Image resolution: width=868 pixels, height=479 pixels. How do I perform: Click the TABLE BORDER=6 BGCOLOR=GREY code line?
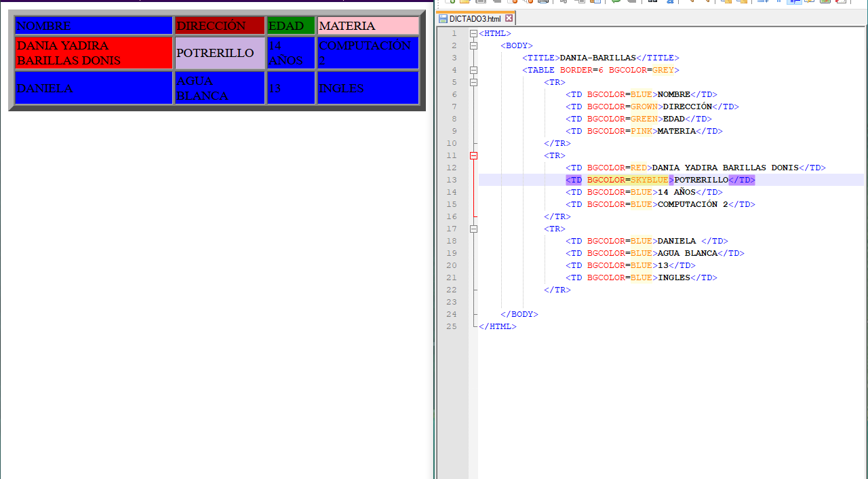pos(601,70)
